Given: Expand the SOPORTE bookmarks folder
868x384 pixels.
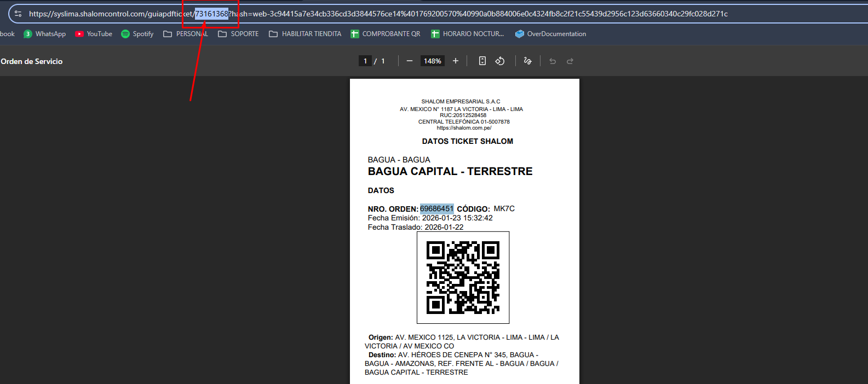Looking at the screenshot, I should pyautogui.click(x=238, y=34).
